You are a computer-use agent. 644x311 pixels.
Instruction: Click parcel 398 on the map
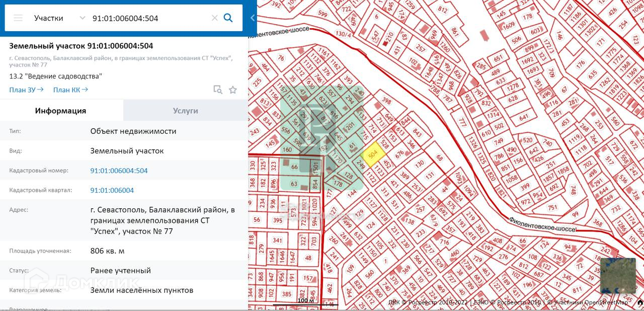(386, 102)
